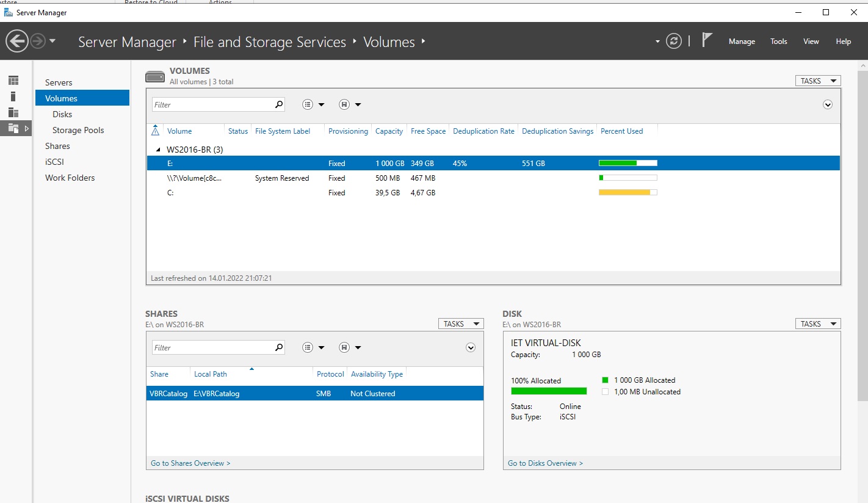868x503 pixels.
Task: Open Go to Disks Overview link
Action: 545,463
